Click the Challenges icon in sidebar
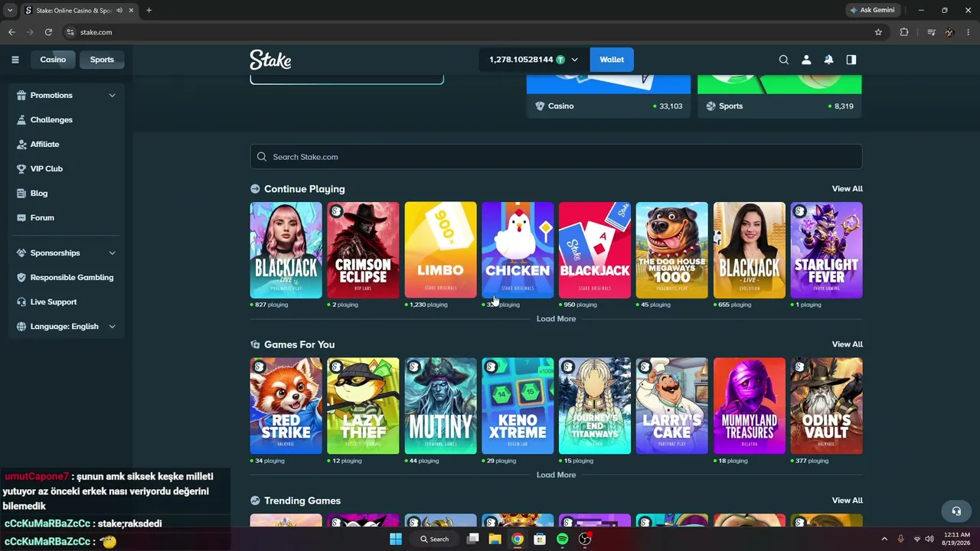Image resolution: width=980 pixels, height=551 pixels. [x=21, y=119]
